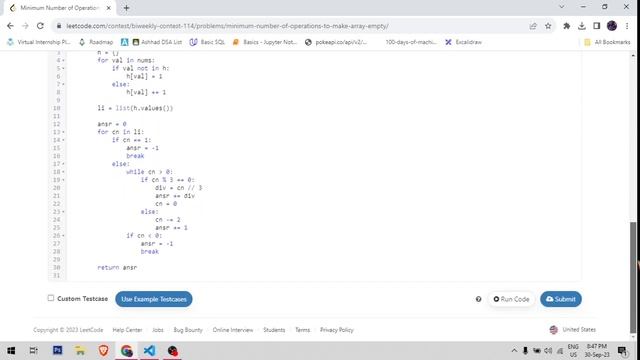The height and width of the screenshot is (360, 640).
Task: Toggle the browser side panel icon
Action: pyautogui.click(x=597, y=26)
